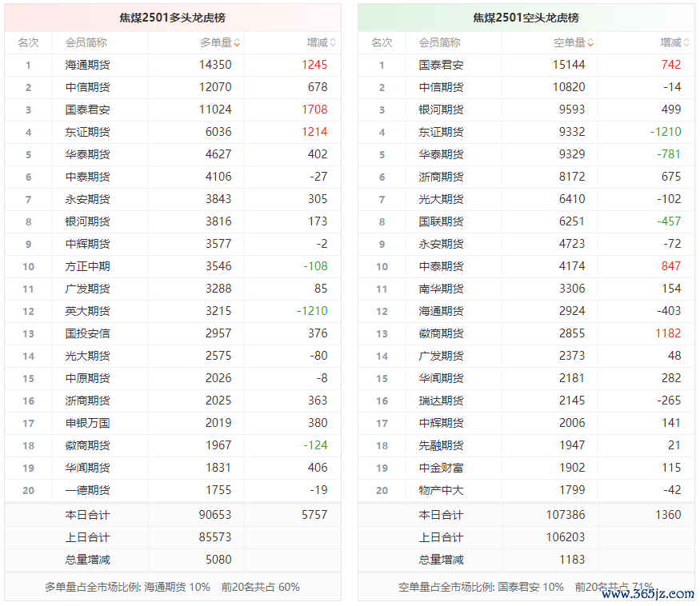
Task: Select 方正中期 row name
Action: [87, 266]
